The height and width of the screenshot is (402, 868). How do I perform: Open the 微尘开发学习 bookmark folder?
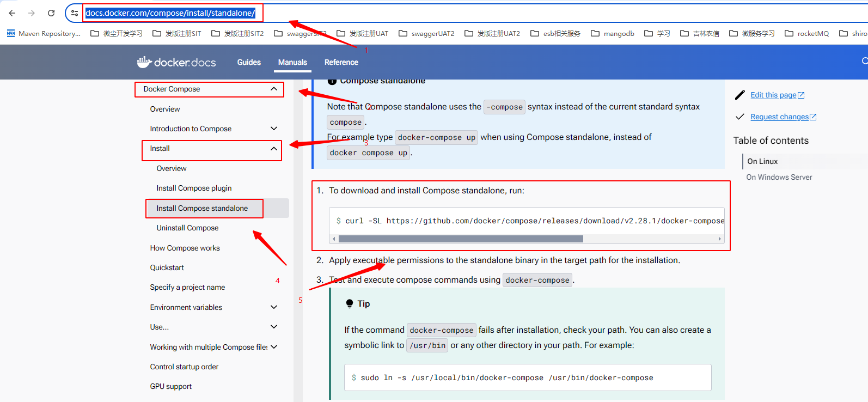click(117, 33)
